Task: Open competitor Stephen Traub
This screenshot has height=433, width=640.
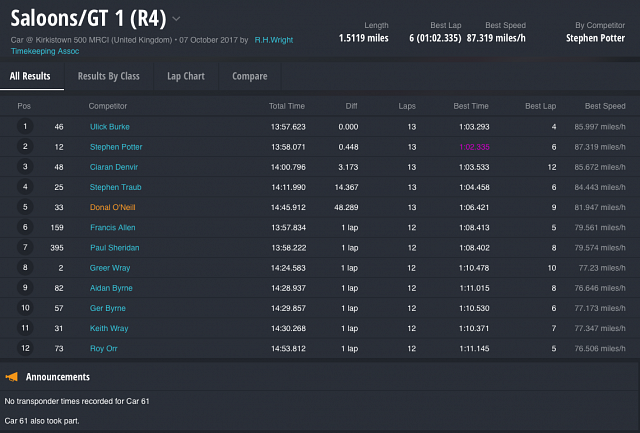Action: 116,187
